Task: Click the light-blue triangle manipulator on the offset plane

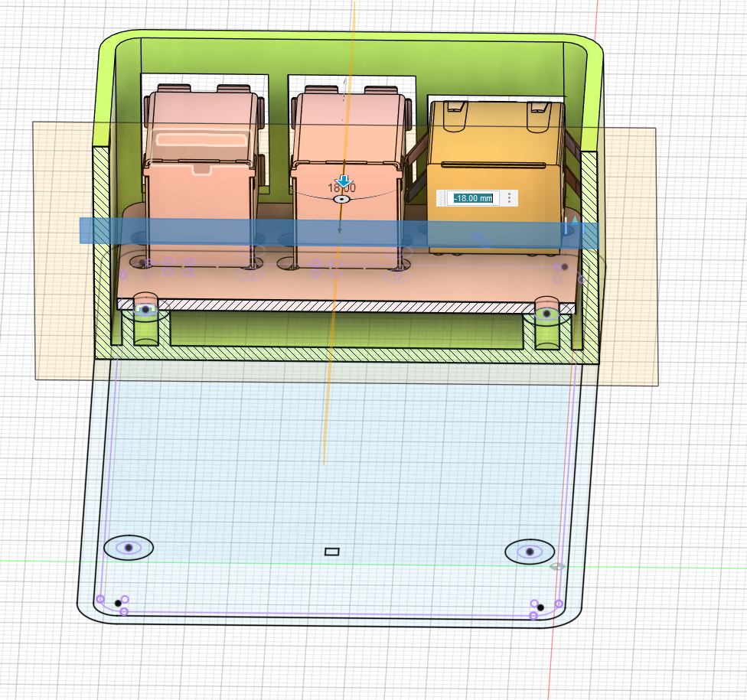Action: click(x=576, y=220)
